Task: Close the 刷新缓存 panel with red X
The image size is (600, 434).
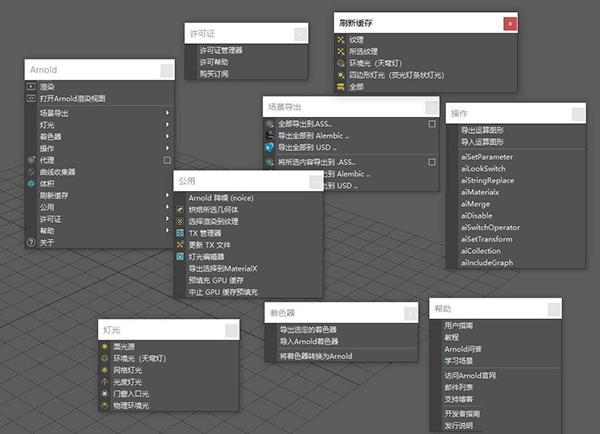Action: coord(510,22)
